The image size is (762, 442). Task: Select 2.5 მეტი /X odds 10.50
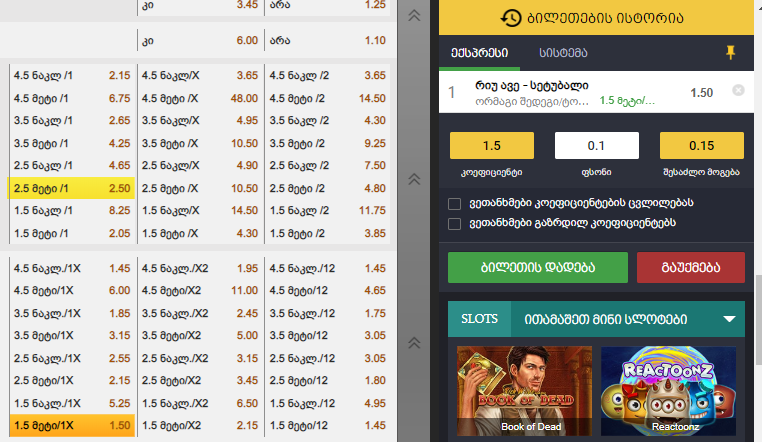pyautogui.click(x=200, y=188)
